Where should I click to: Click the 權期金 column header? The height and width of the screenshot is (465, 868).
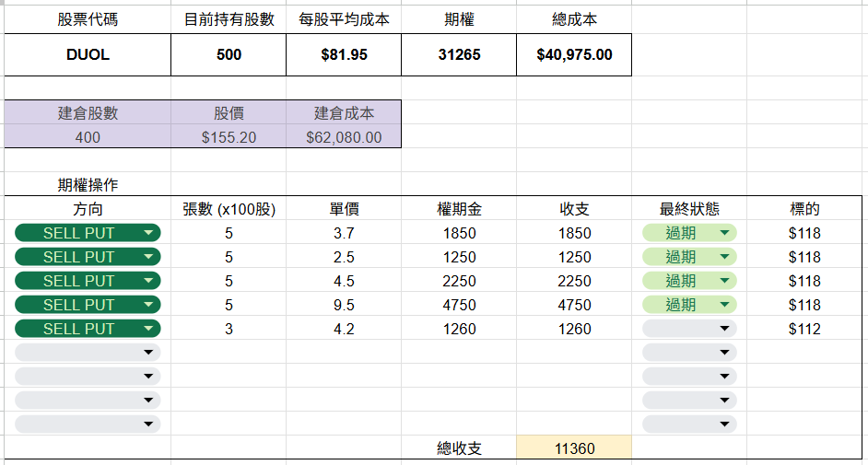point(459,209)
